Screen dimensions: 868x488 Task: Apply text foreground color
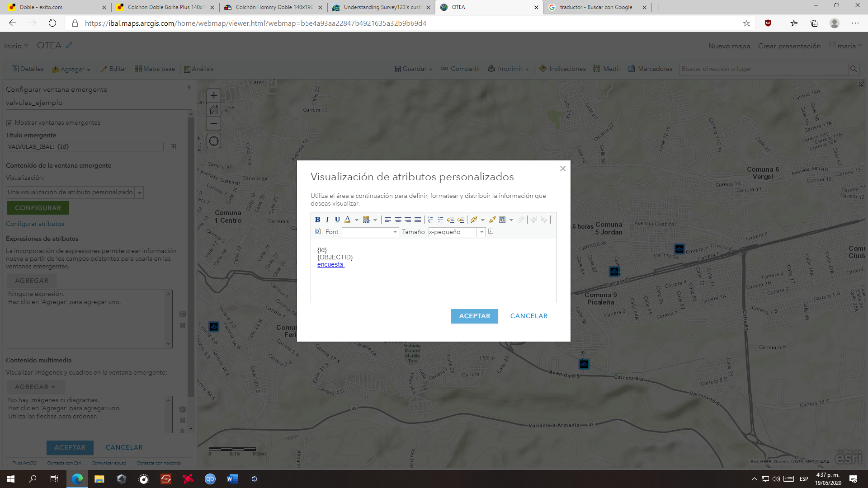pyautogui.click(x=347, y=220)
